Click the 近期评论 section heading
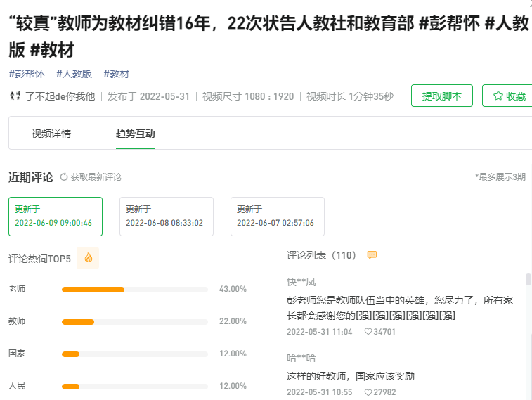Image resolution: width=532 pixels, height=400 pixels. click(x=31, y=177)
